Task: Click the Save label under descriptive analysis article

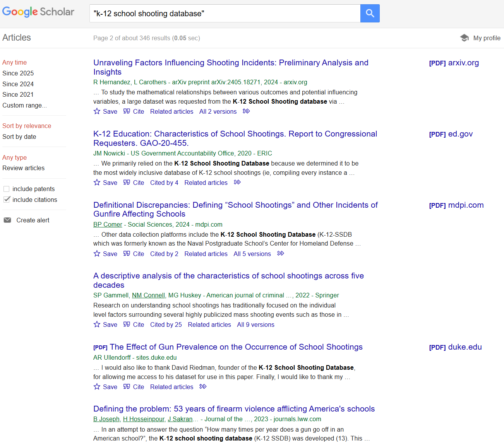Action: coord(110,324)
